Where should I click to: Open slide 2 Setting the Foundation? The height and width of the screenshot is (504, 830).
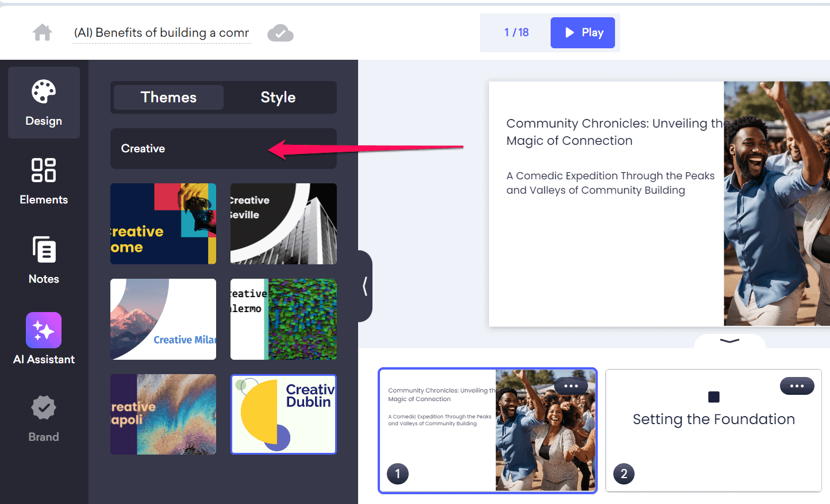(x=713, y=431)
